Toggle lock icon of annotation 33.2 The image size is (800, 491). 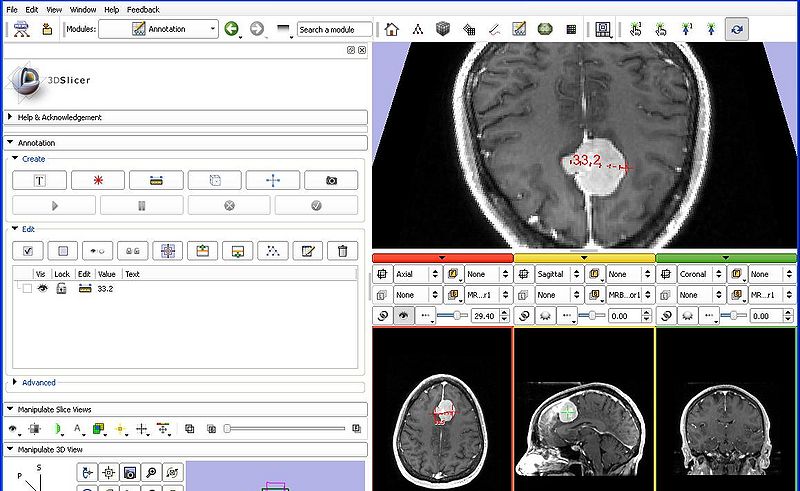tap(61, 289)
